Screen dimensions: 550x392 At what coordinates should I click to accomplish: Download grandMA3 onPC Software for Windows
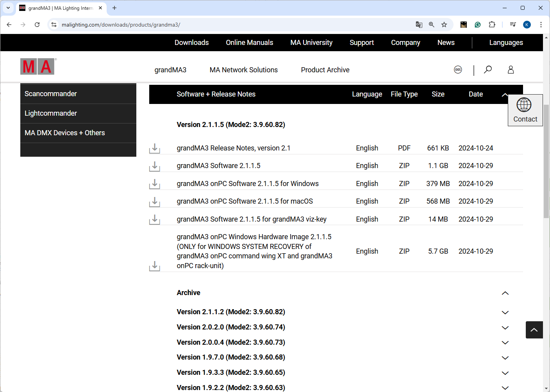(x=155, y=184)
